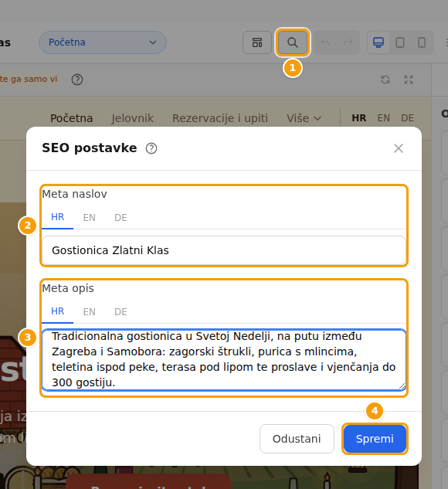Switch to mobile preview mode

click(422, 42)
